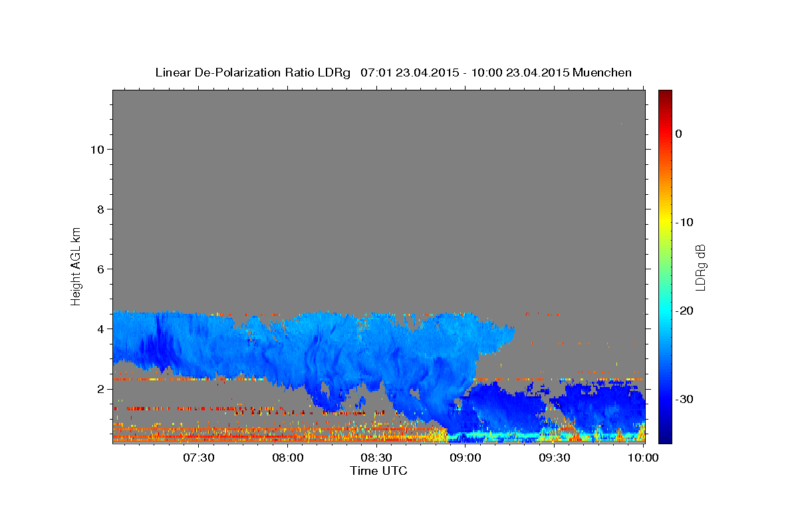Click the green section of the colorbar
Viewport: 798px width, 532px height.
pos(665,266)
